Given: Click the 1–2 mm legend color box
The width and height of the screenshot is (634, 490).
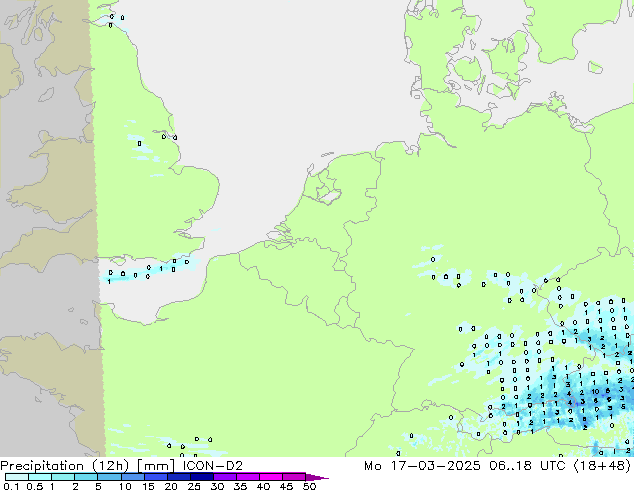Looking at the screenshot, I should click(63, 477).
